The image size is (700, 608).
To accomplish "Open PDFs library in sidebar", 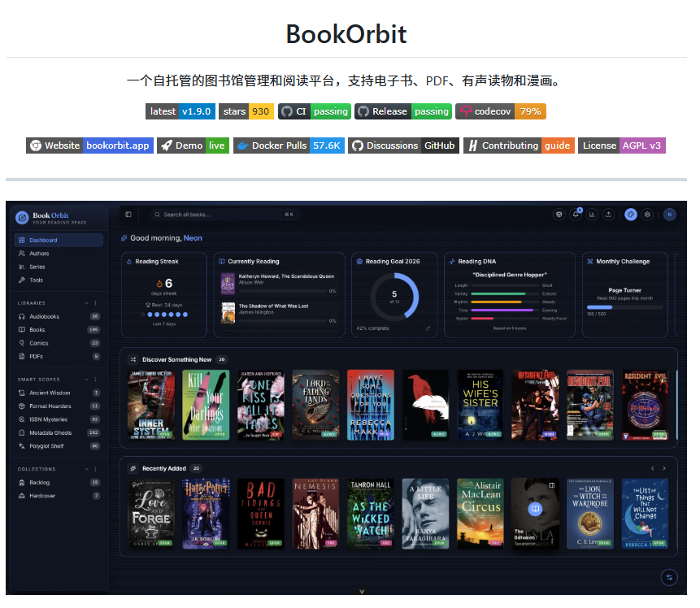I will (x=59, y=357).
